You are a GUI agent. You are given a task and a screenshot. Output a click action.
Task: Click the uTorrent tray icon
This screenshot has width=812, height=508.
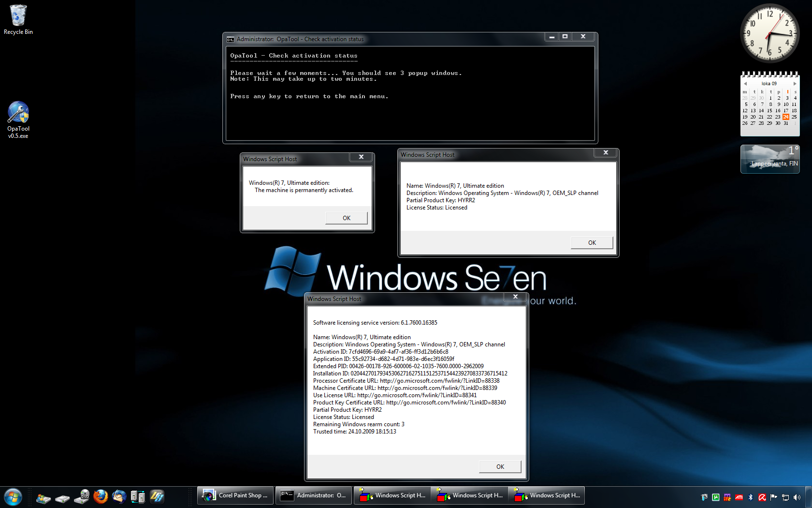click(x=716, y=497)
